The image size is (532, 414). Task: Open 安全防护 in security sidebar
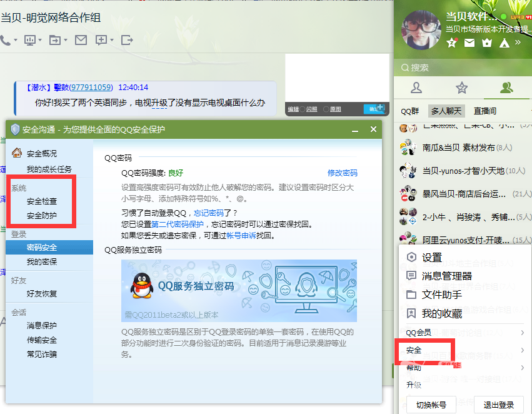(42, 215)
